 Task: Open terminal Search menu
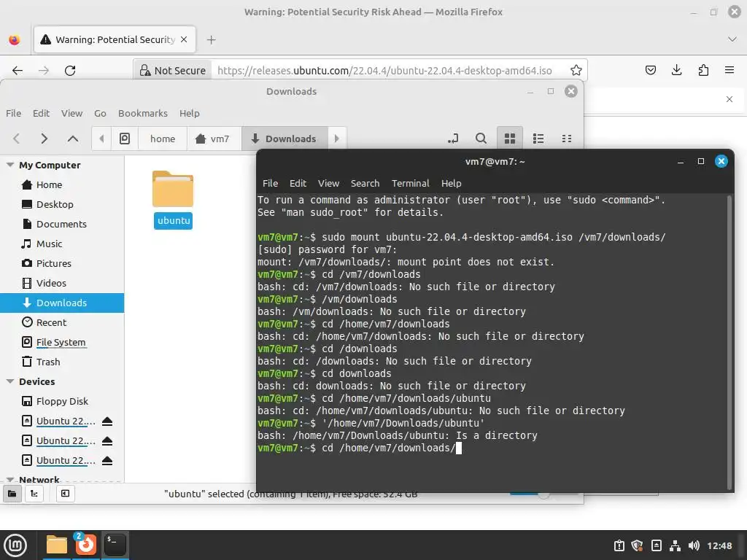click(x=365, y=183)
